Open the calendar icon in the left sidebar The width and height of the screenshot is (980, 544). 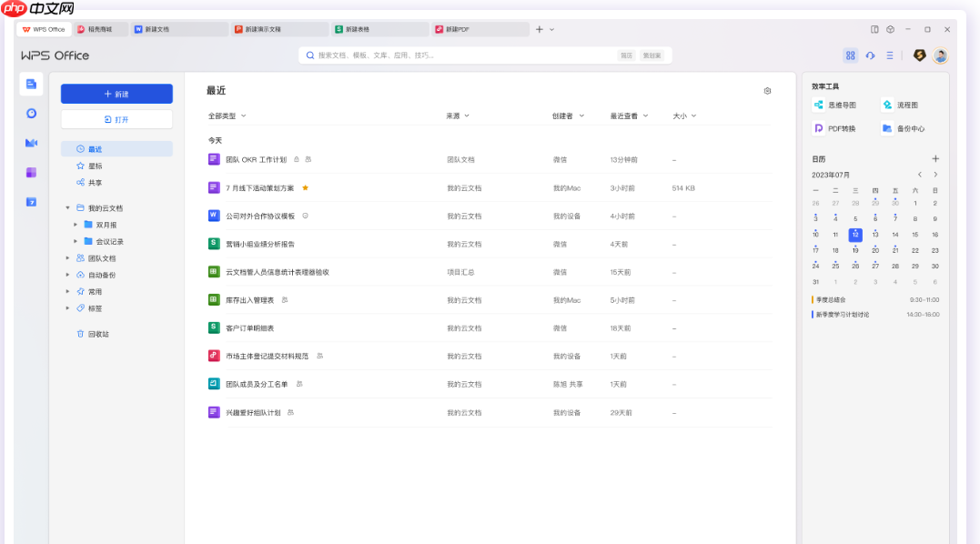coord(30,114)
